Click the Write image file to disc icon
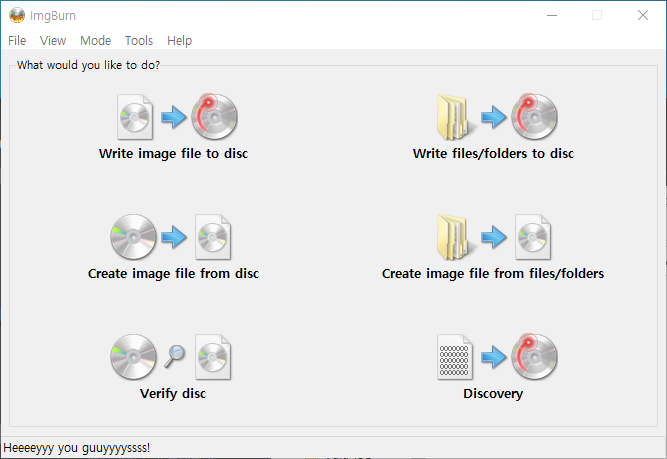The image size is (667, 459). point(177,117)
